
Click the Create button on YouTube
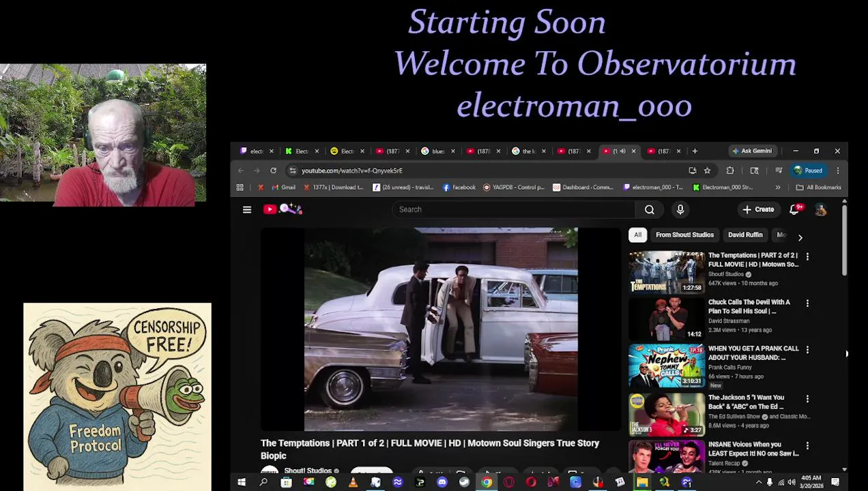tap(758, 209)
